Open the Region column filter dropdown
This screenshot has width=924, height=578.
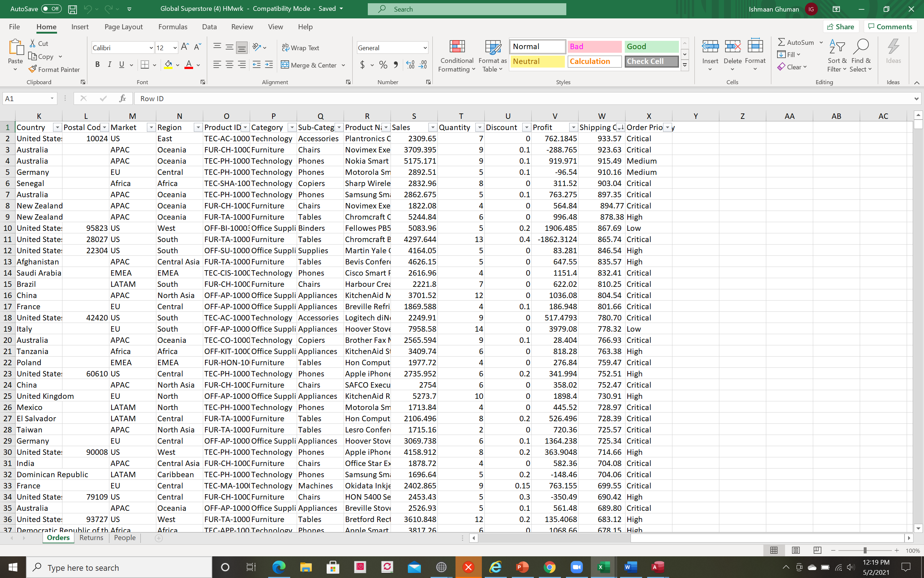pos(198,127)
